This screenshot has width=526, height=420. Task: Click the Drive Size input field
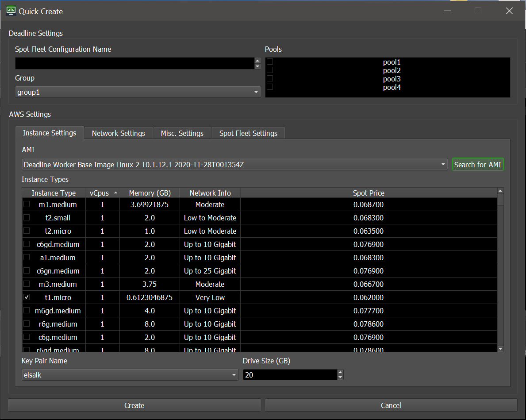point(290,375)
